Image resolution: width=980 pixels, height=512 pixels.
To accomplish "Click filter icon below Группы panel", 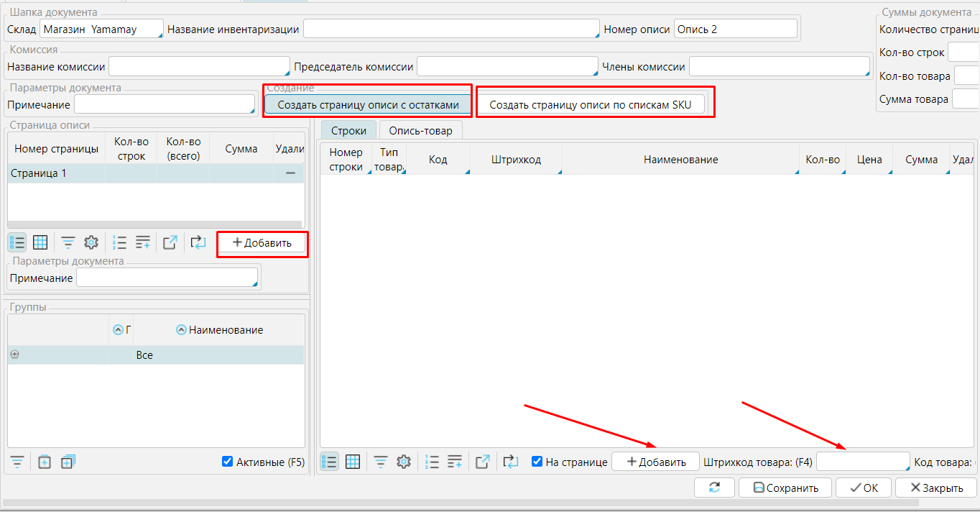I will click(x=17, y=462).
